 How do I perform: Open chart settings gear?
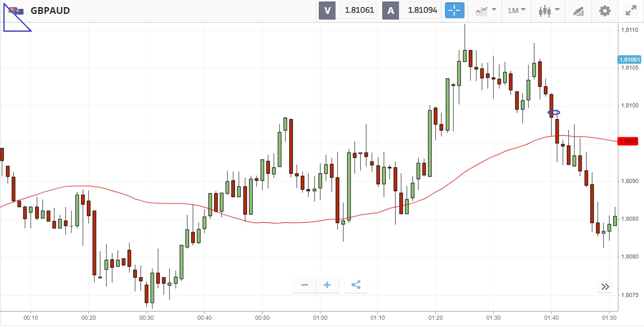click(605, 10)
